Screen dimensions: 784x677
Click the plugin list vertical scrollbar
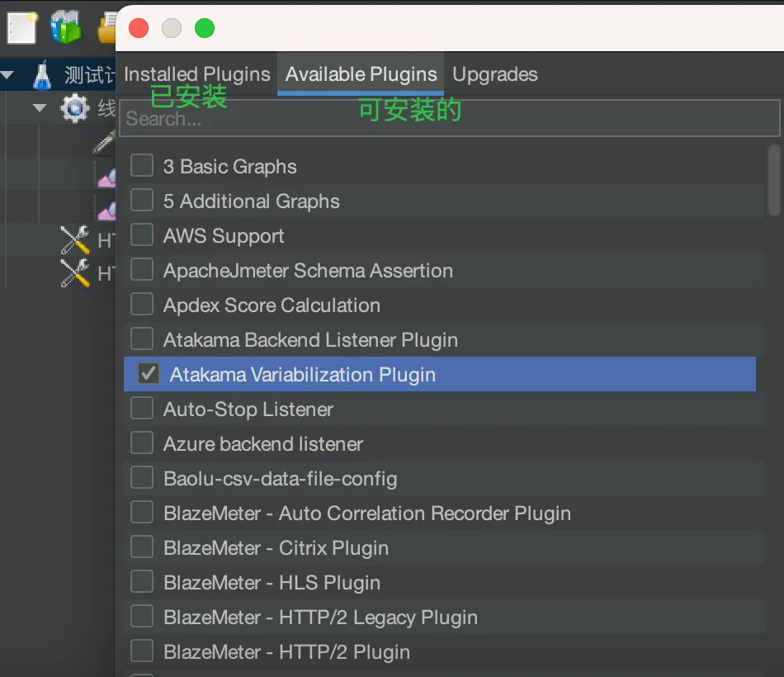pos(773,178)
